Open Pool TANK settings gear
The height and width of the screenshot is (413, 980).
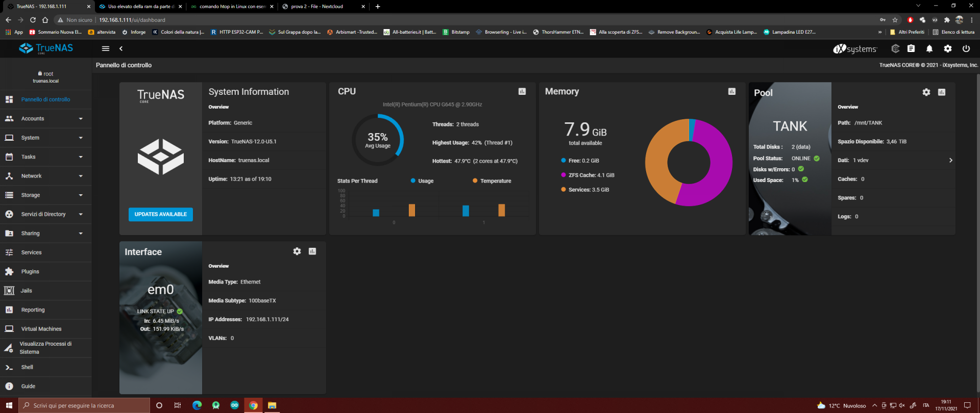coord(926,92)
